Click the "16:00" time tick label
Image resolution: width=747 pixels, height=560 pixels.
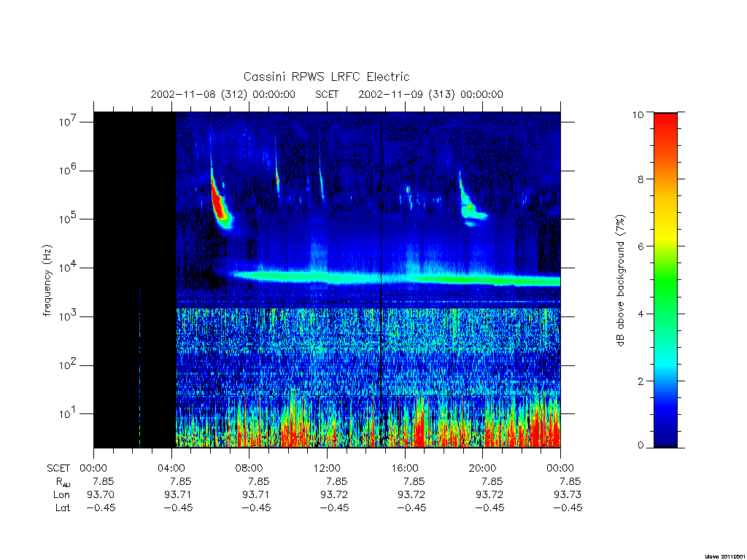click(405, 468)
